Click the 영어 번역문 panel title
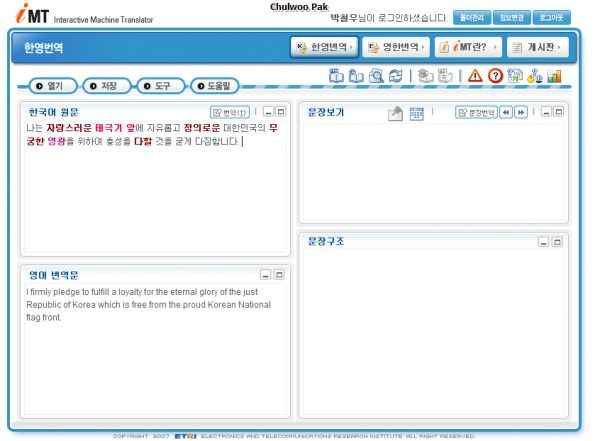The height and width of the screenshot is (441, 600). pyautogui.click(x=54, y=275)
